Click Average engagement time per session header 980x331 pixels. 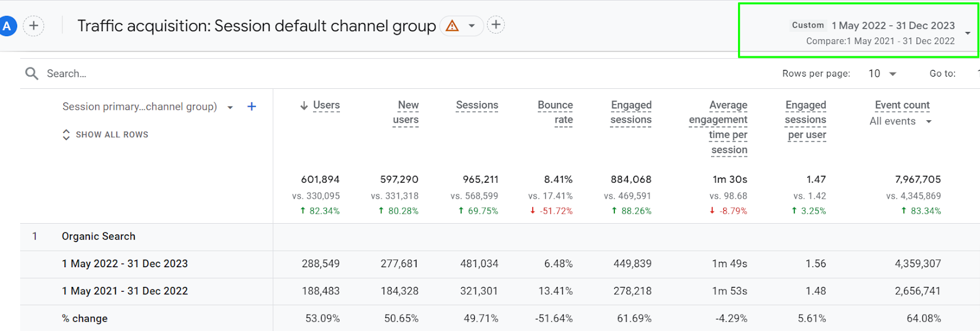[x=719, y=127]
